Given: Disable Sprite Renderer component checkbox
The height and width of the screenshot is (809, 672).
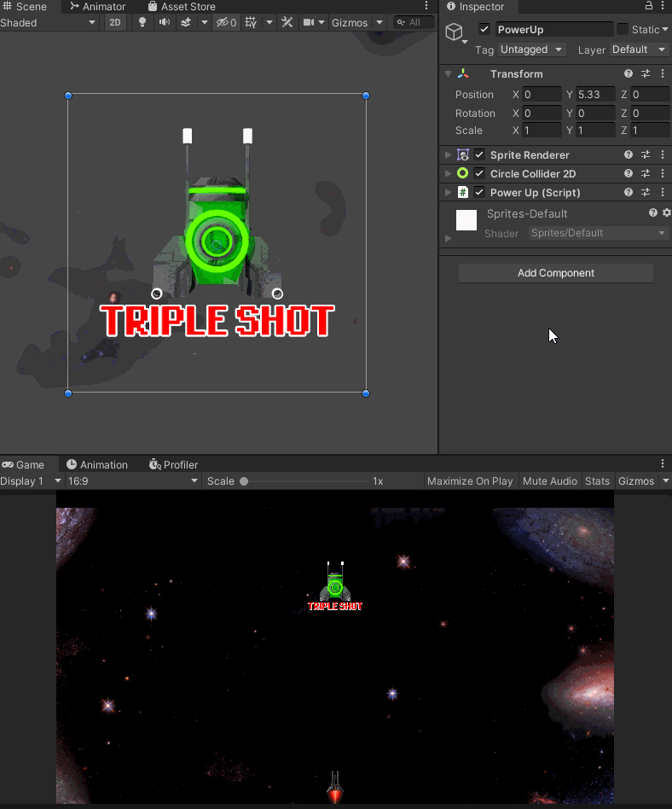Looking at the screenshot, I should 479,154.
